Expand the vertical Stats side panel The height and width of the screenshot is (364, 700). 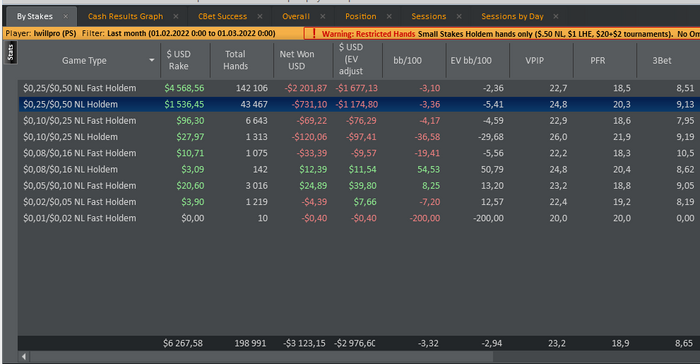10,53
